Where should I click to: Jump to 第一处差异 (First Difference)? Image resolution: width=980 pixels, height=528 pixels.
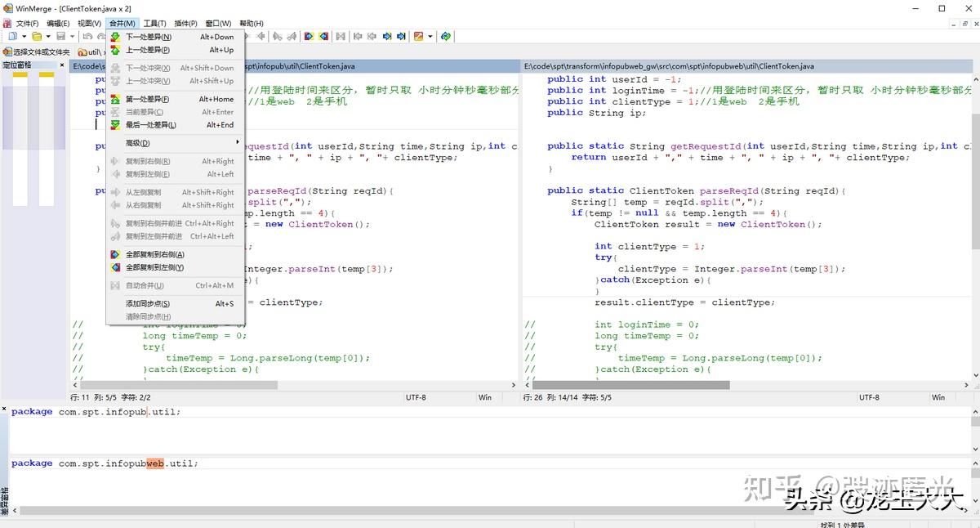pyautogui.click(x=147, y=99)
